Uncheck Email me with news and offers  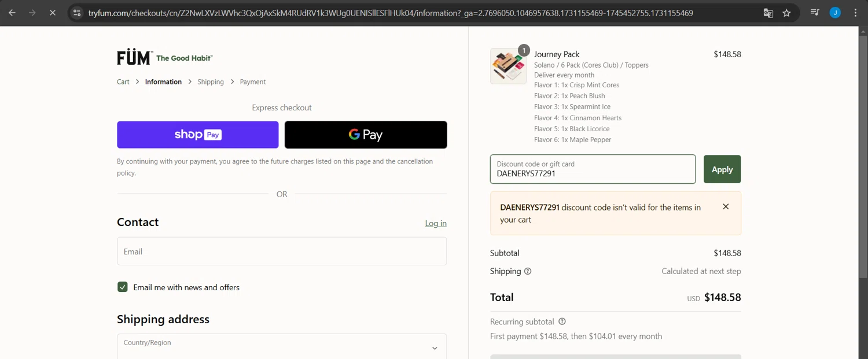click(123, 287)
